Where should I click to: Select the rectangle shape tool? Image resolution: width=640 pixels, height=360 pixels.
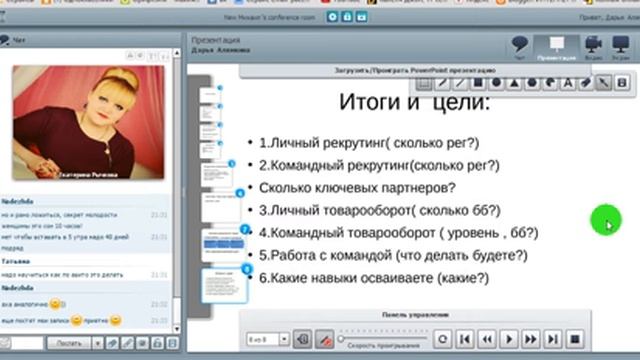tap(478, 83)
